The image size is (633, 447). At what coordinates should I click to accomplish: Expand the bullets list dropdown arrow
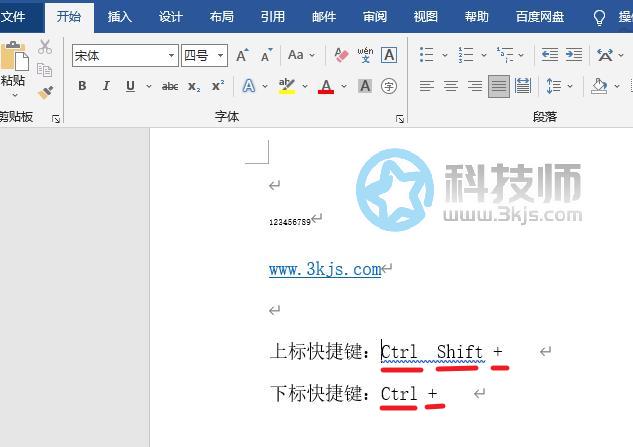[x=444, y=55]
